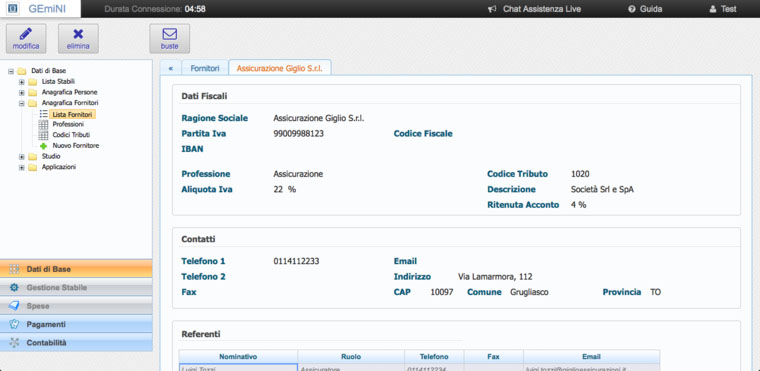
Task: Expand the Anagrafica Persone node
Action: [x=21, y=93]
